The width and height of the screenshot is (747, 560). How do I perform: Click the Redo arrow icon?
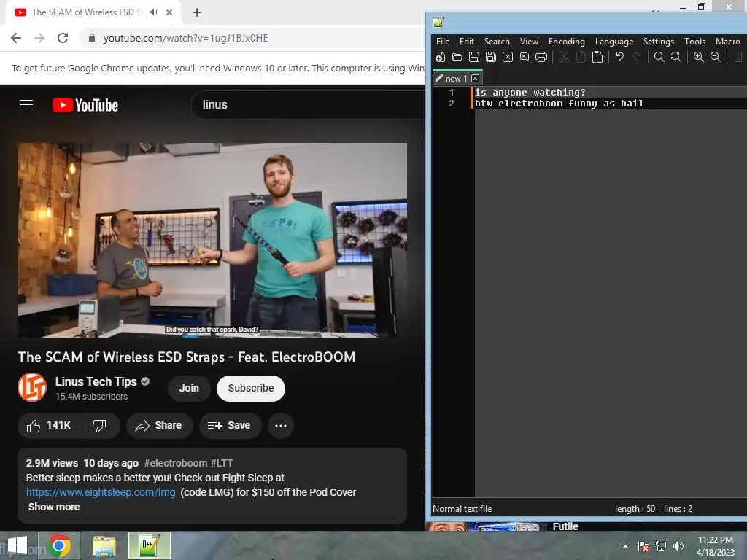point(636,57)
